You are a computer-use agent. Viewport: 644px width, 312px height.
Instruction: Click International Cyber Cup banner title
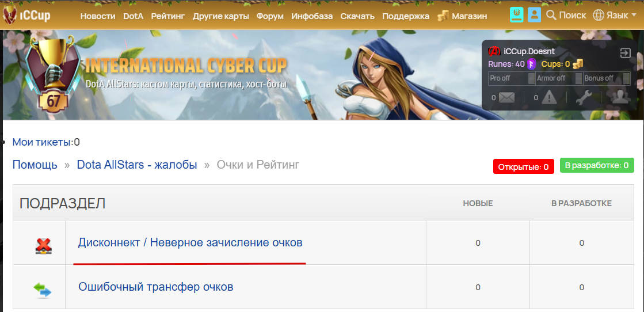pos(186,66)
